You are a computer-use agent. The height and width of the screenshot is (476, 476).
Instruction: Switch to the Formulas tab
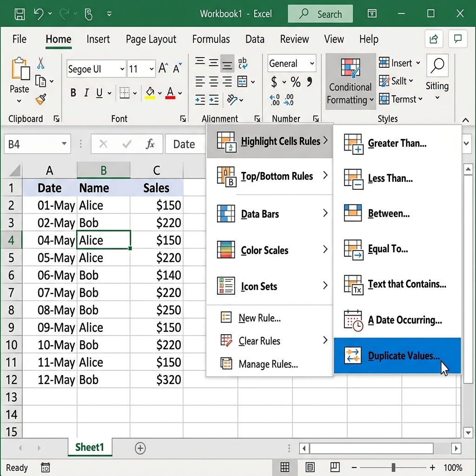point(211,39)
